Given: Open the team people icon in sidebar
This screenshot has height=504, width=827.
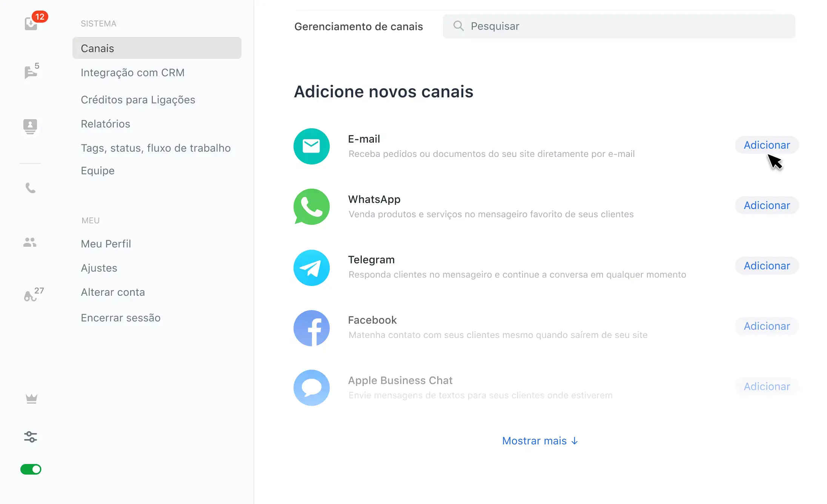Looking at the screenshot, I should tap(30, 242).
